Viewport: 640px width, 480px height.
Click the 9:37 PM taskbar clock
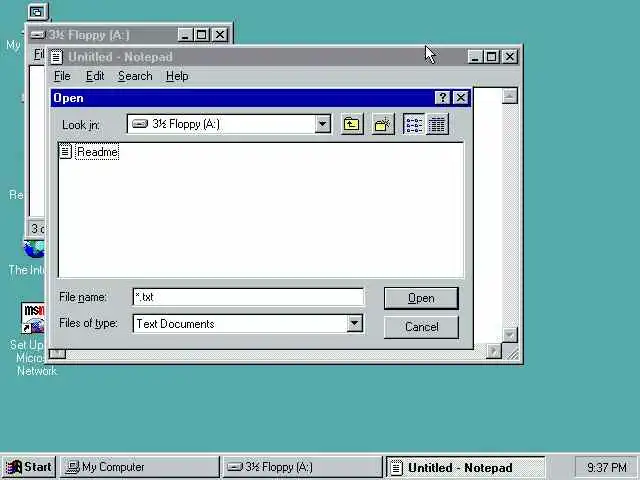(607, 467)
